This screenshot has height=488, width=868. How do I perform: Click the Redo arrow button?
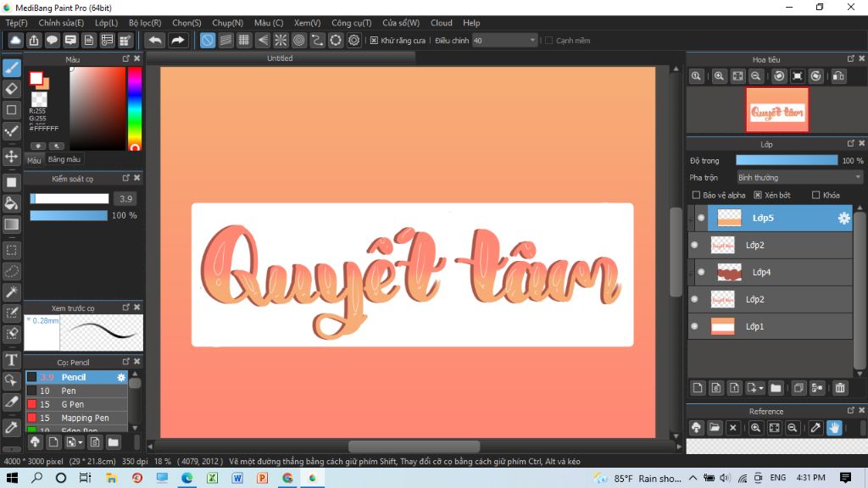pyautogui.click(x=177, y=41)
